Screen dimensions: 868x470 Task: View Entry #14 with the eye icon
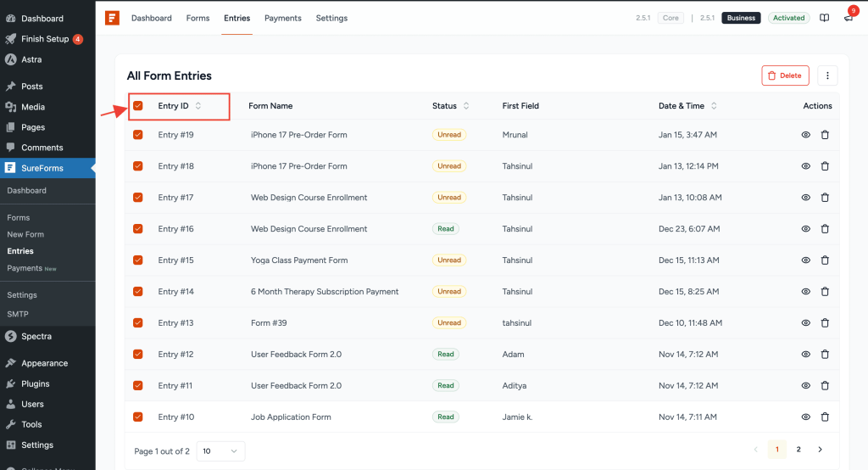[x=806, y=292]
